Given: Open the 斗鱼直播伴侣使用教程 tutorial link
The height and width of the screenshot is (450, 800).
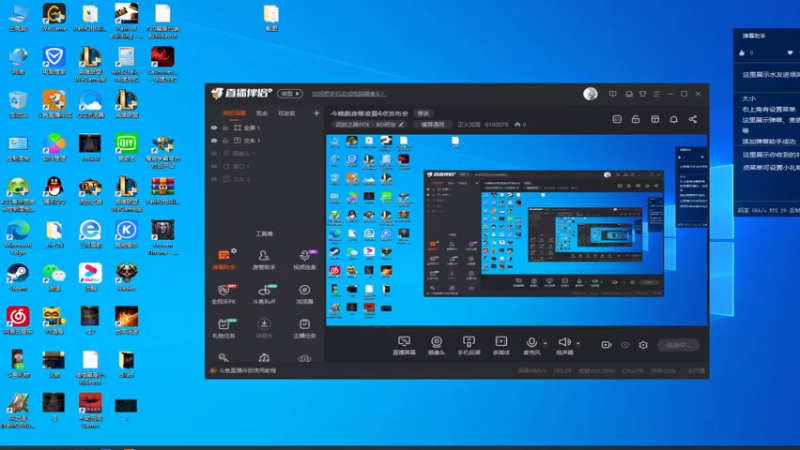Looking at the screenshot, I should tap(247, 370).
